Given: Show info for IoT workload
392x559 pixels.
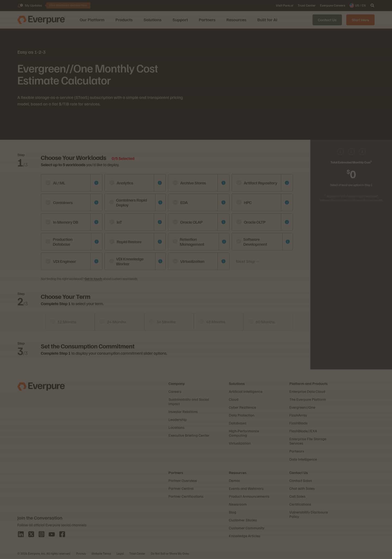Looking at the screenshot, I should pos(160,222).
